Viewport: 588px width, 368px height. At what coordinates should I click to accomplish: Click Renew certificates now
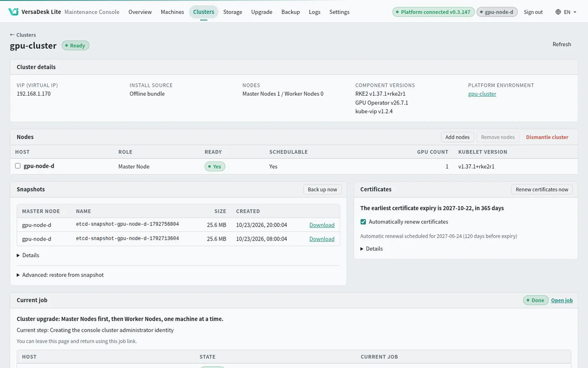[542, 190]
